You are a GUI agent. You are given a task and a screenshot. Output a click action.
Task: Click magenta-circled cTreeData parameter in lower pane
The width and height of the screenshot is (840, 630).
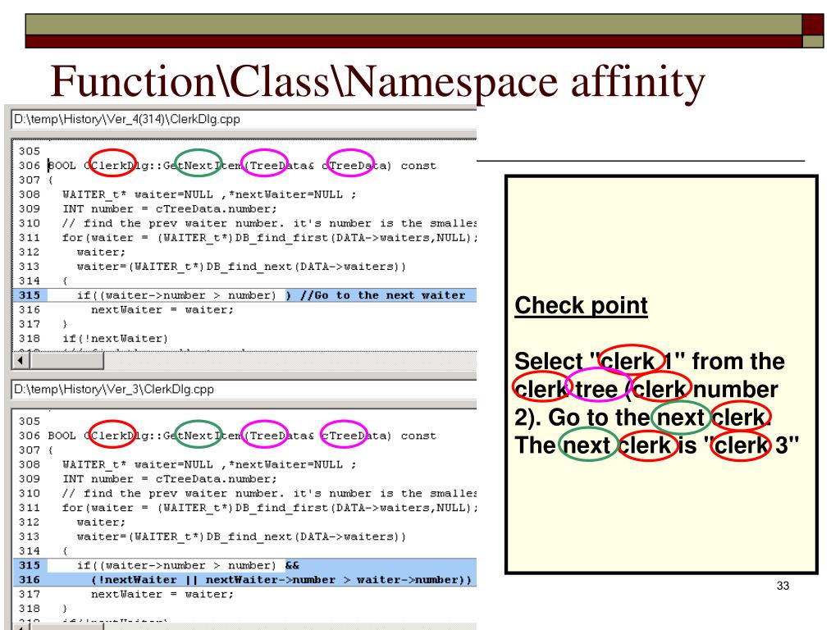click(x=349, y=436)
